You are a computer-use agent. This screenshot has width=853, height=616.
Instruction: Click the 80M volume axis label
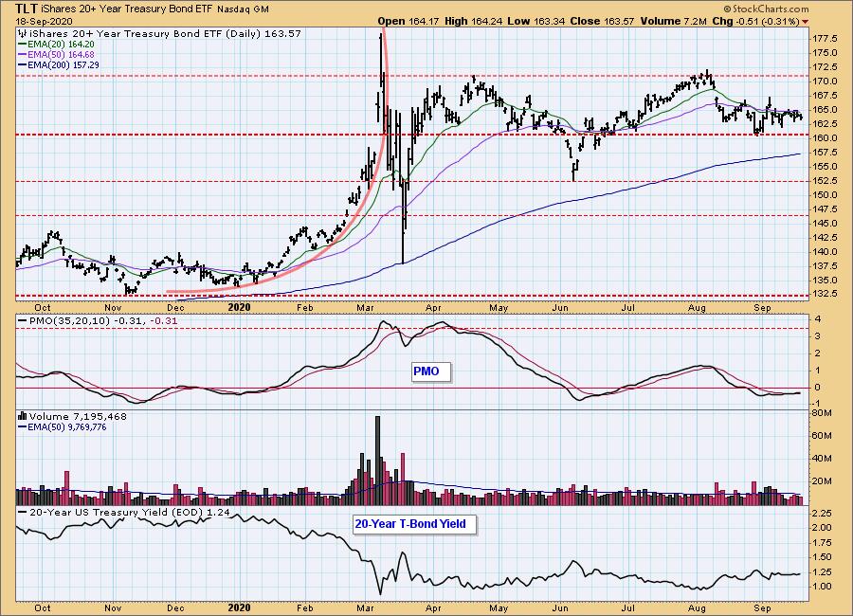[x=822, y=413]
